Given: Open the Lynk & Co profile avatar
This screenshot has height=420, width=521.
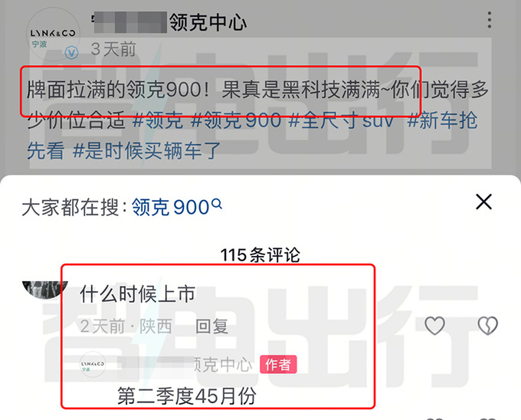Looking at the screenshot, I should point(53,34).
